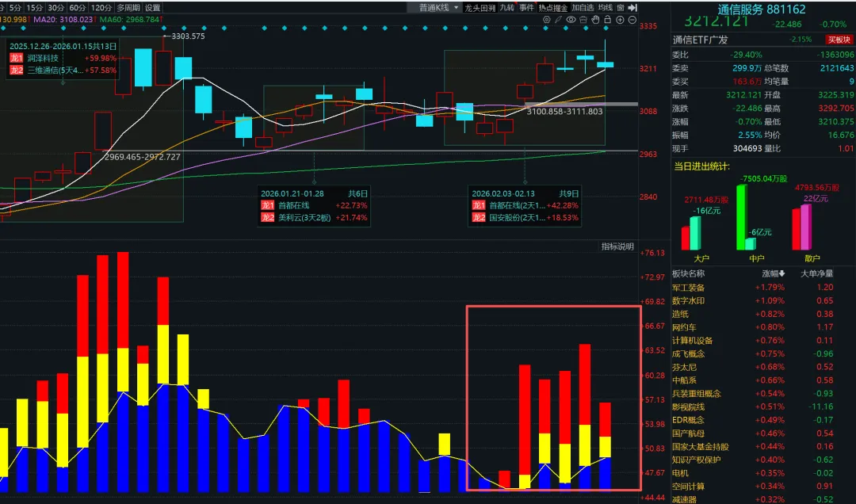856x504 pixels.
Task: Click the MA60: 2968.784 indicator label
Action: pyautogui.click(x=129, y=20)
